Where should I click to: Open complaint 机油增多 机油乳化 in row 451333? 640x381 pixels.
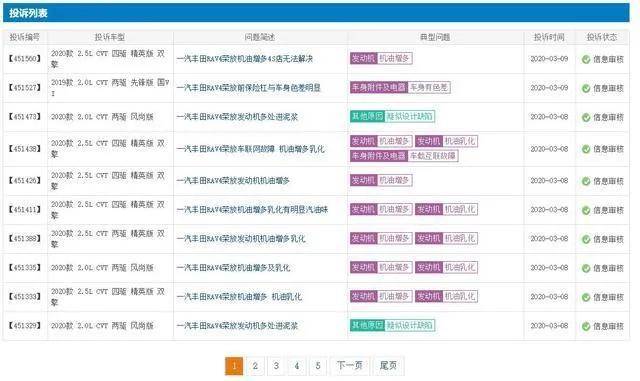click(239, 296)
